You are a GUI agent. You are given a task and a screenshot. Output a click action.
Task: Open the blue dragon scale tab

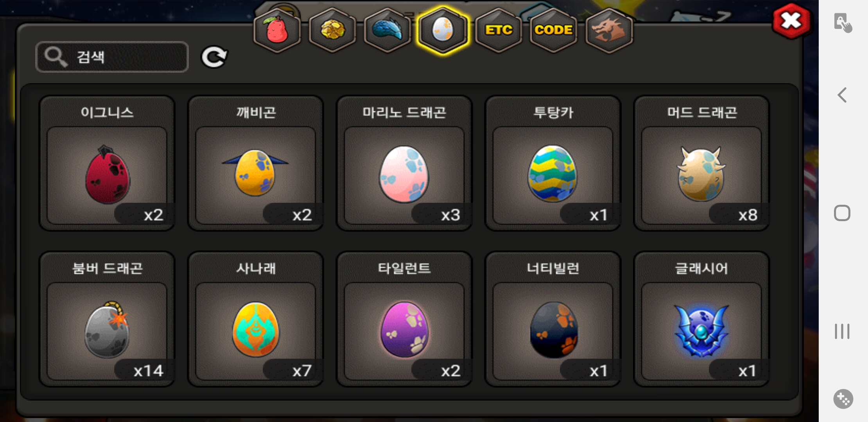click(387, 30)
